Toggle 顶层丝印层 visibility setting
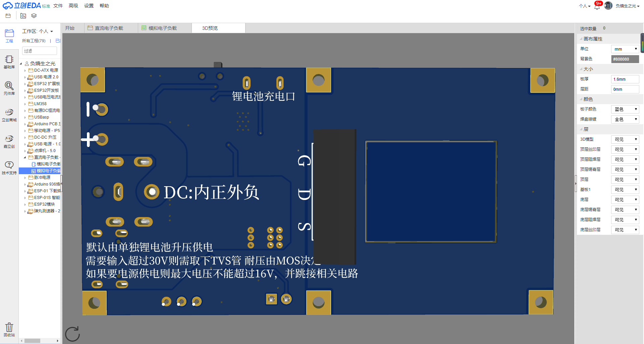644x344 pixels. click(x=625, y=149)
